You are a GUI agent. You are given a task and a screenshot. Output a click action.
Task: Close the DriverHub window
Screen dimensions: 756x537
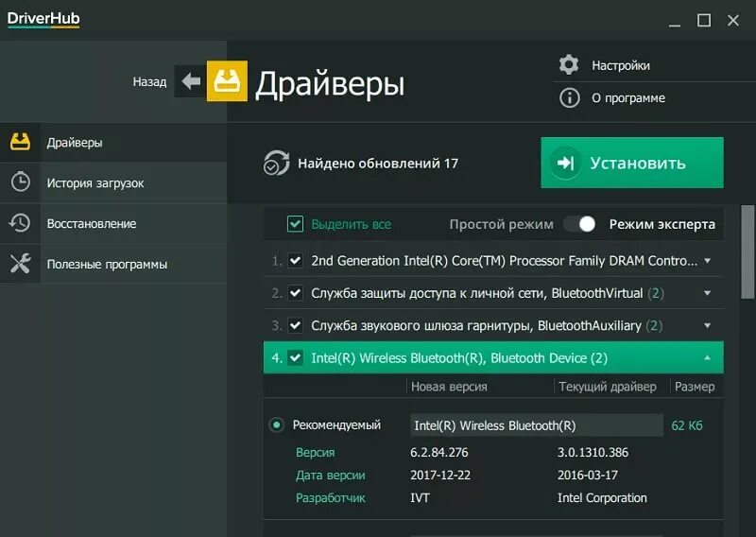pos(733,20)
